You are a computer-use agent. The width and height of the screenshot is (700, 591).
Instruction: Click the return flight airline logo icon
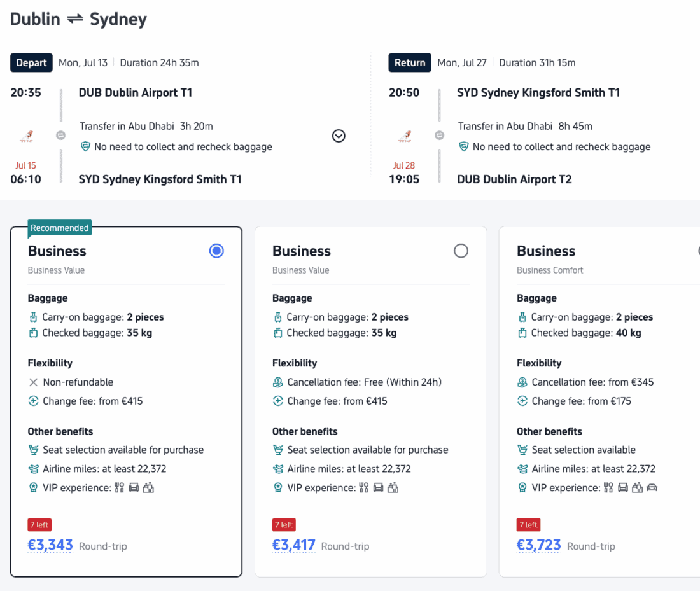pos(405,136)
